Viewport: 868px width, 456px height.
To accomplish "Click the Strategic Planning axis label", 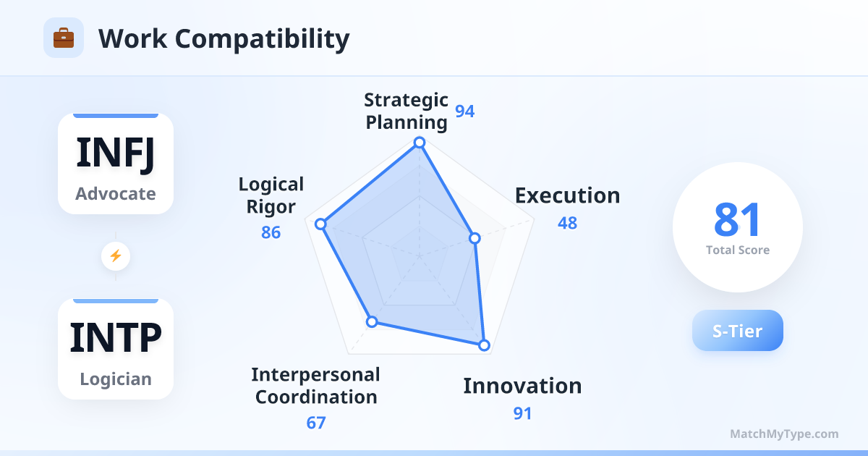I will 406,111.
